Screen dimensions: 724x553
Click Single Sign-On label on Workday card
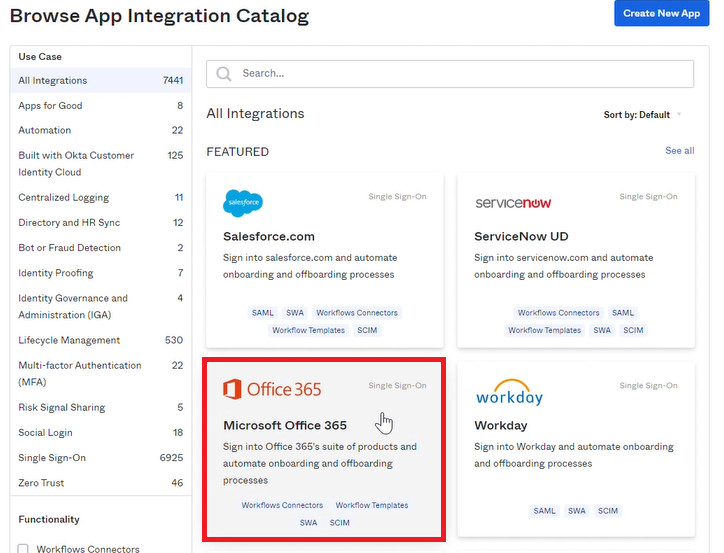coord(648,385)
